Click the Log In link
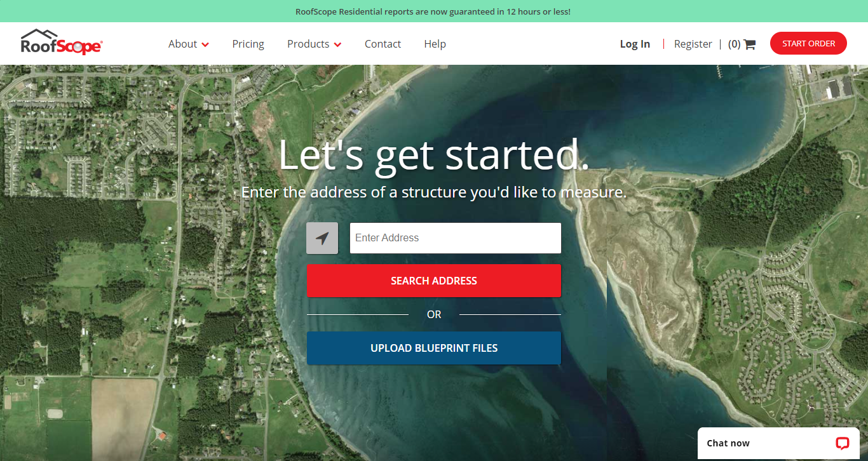 pos(635,44)
